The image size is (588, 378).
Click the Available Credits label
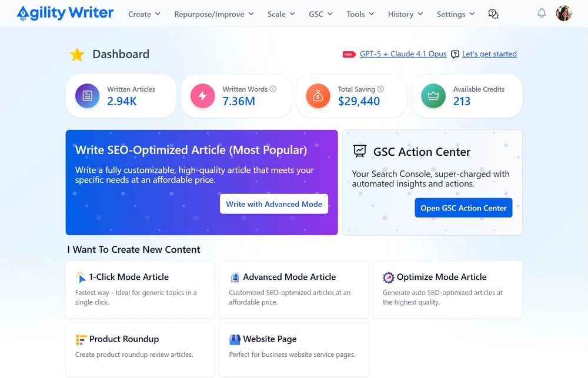click(x=479, y=89)
